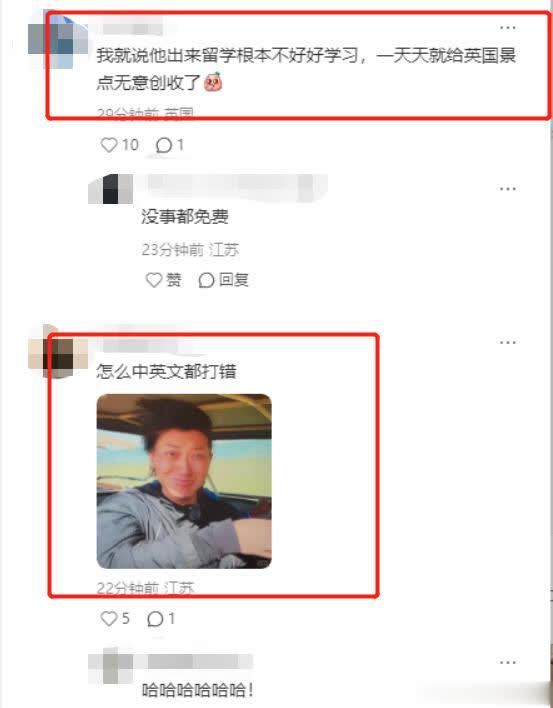553x708 pixels.
Task: Click the blurred username above '没事都免费'
Action: [x=235, y=186]
